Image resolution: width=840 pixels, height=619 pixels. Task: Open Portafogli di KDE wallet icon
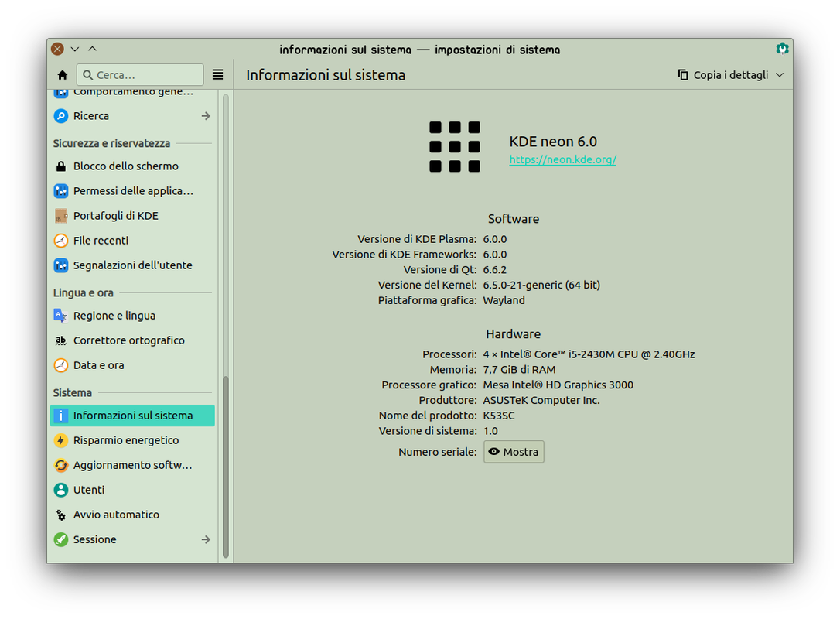[x=61, y=215]
